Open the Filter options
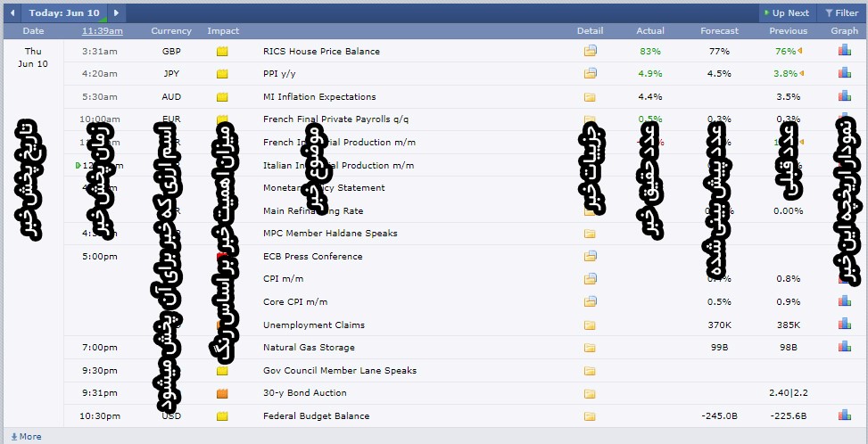This screenshot has width=868, height=444. (x=841, y=13)
